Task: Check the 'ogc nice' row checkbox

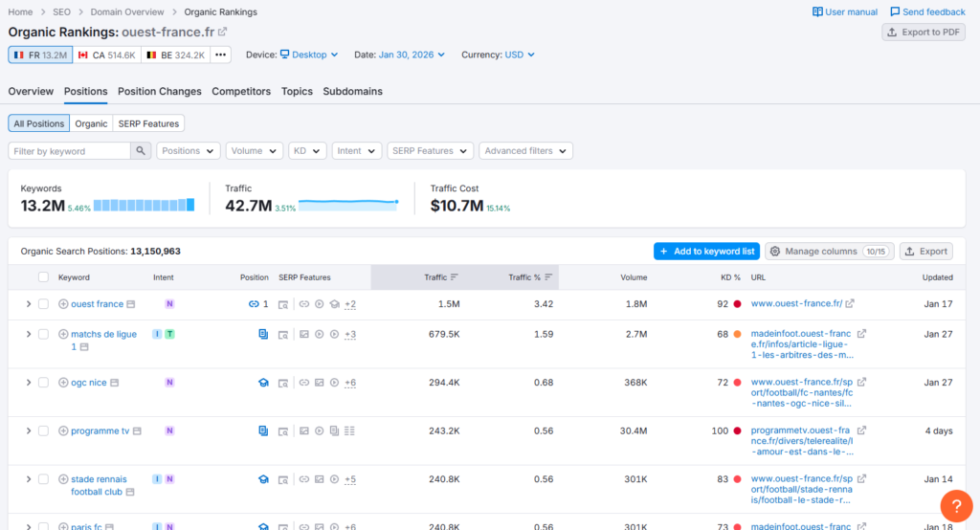Action: coord(43,383)
